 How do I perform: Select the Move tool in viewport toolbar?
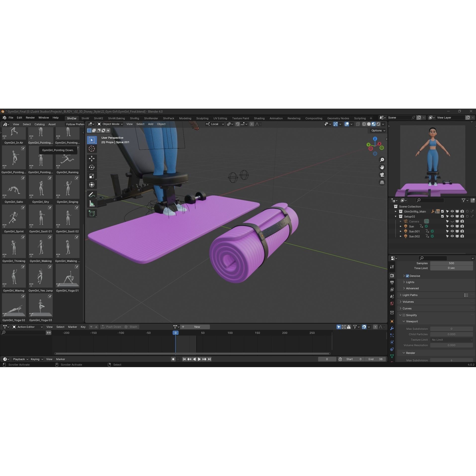point(92,158)
